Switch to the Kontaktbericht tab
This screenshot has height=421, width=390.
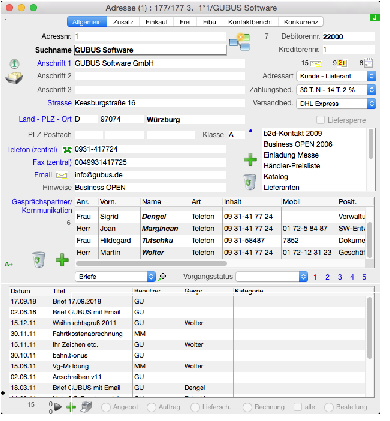click(x=249, y=22)
